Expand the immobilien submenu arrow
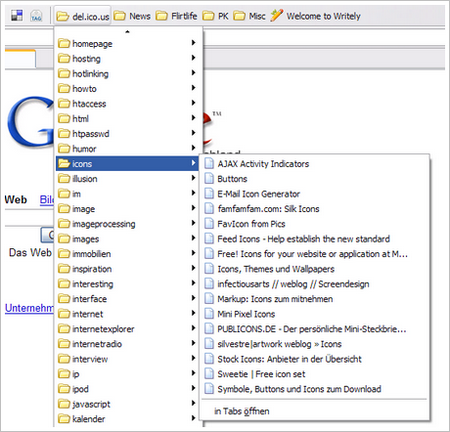450x432 pixels. pos(193,253)
